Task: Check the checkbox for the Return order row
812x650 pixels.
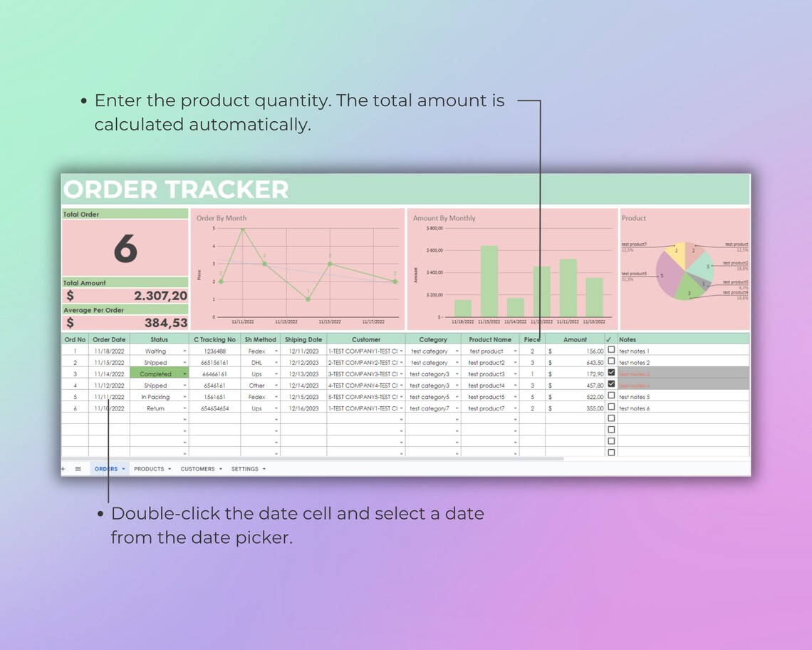Action: coord(610,407)
